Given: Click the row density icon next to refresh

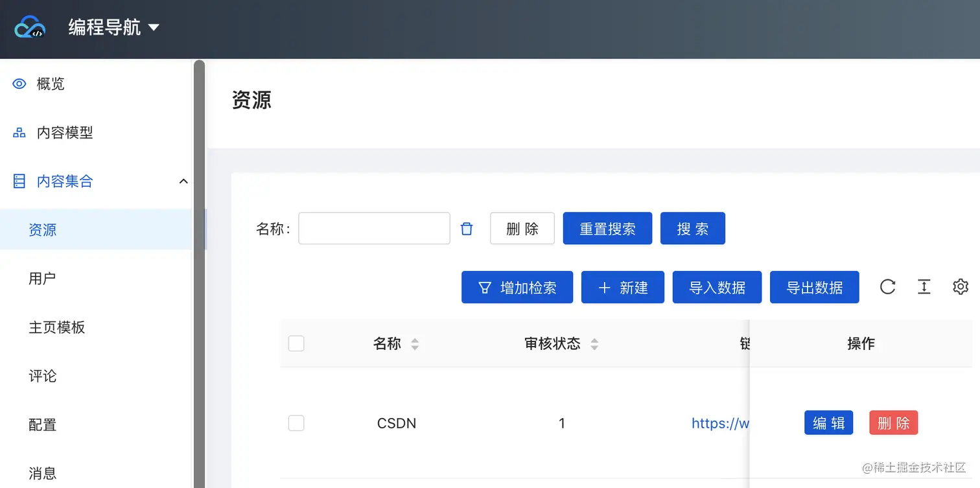Looking at the screenshot, I should (924, 286).
